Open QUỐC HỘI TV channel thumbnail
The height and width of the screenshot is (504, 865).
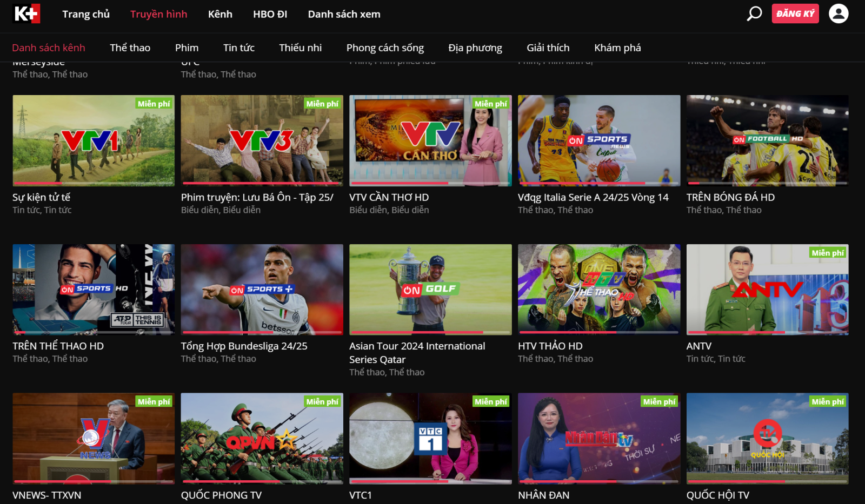[x=767, y=439]
